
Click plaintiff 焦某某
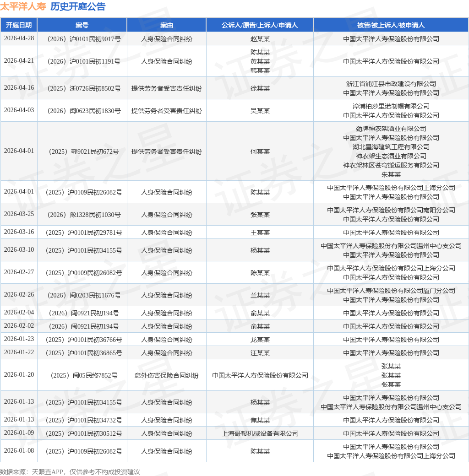(x=260, y=421)
